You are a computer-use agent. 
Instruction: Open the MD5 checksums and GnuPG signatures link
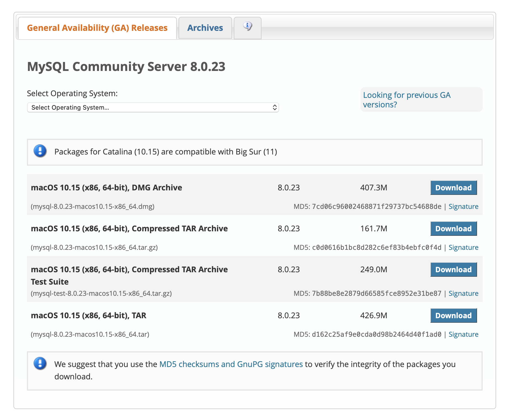point(231,364)
